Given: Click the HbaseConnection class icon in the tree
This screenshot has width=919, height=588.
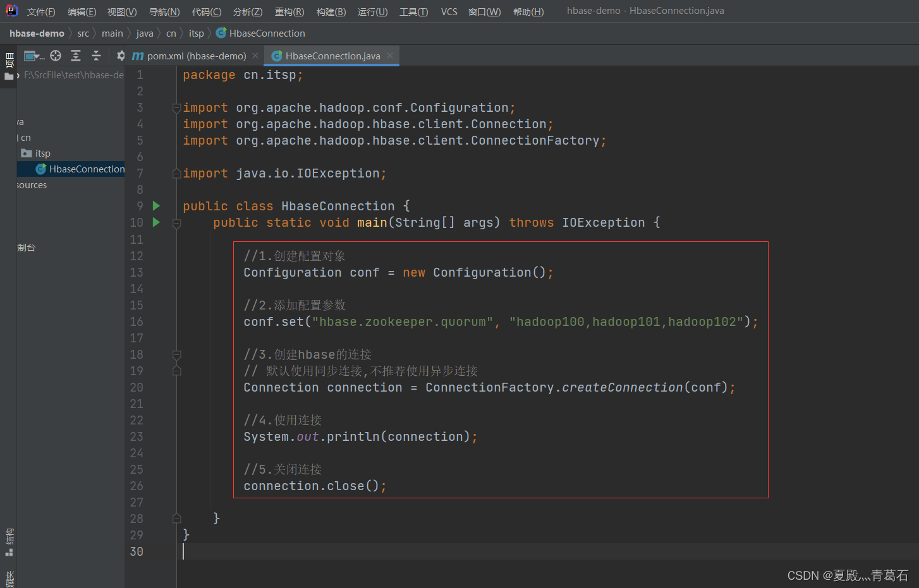Looking at the screenshot, I should click(41, 169).
